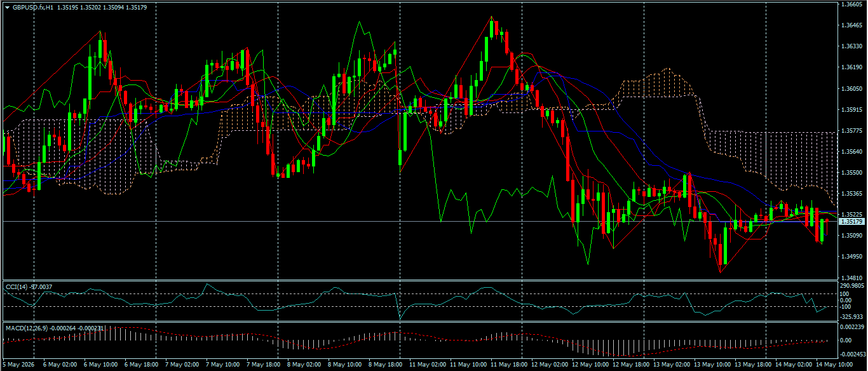Select the current price label 1.35179 on price axis
The width and height of the screenshot is (868, 371).
(x=851, y=222)
